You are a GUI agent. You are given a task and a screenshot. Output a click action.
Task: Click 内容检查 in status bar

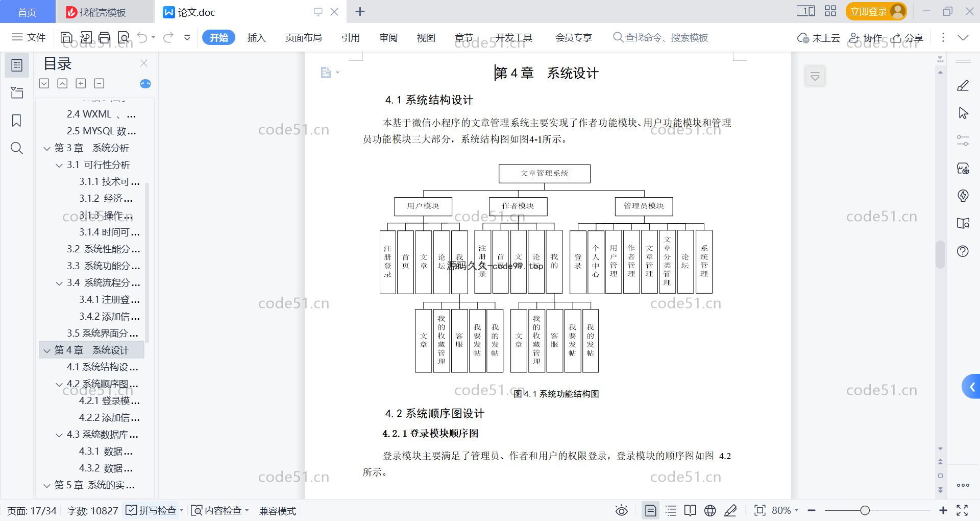(x=219, y=510)
